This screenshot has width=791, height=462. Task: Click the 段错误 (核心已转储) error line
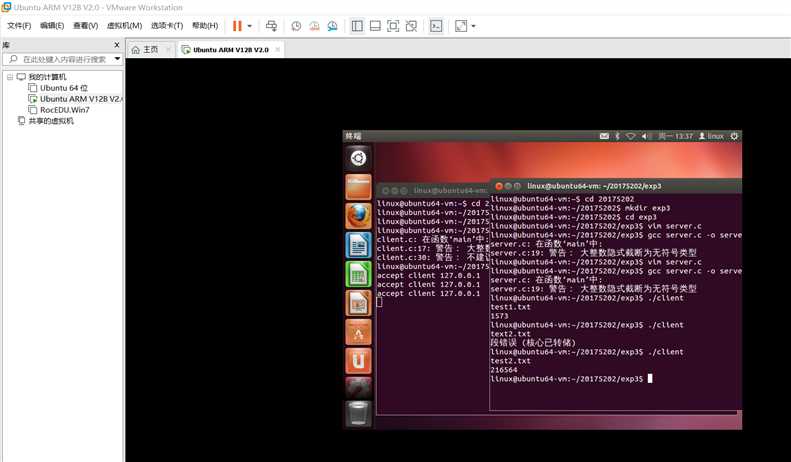pyautogui.click(x=533, y=342)
